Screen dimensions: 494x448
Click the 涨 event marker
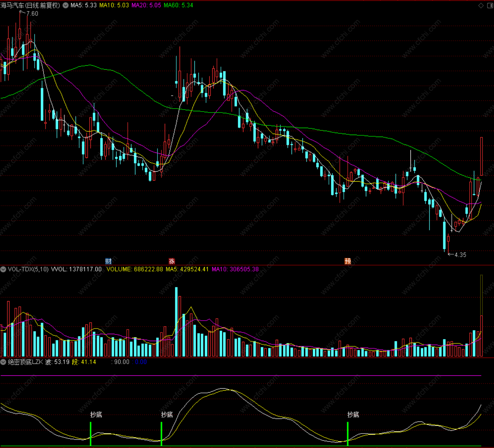[x=172, y=261]
